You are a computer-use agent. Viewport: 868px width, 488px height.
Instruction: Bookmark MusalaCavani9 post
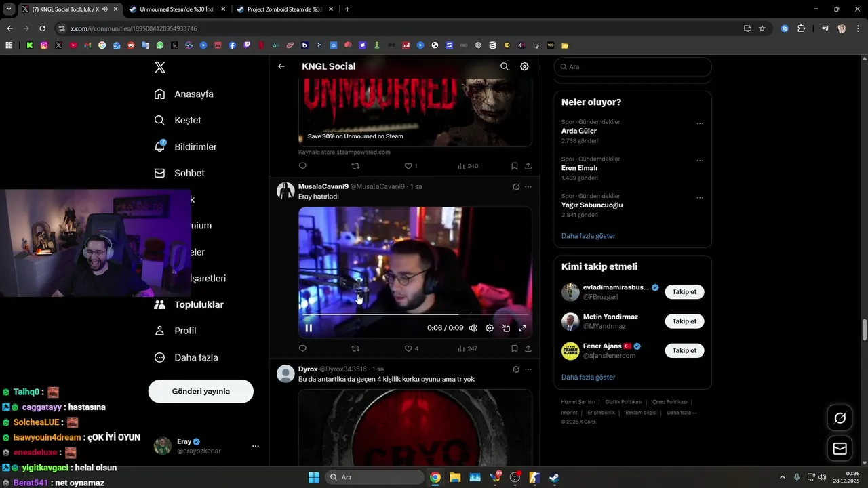[x=515, y=348]
